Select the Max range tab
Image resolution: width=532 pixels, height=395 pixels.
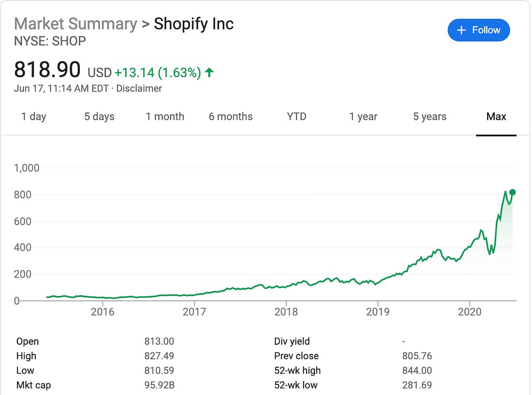[x=496, y=117]
